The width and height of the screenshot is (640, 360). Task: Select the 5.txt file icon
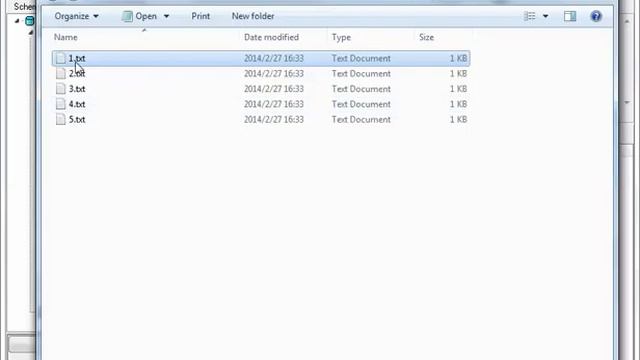[x=60, y=119]
